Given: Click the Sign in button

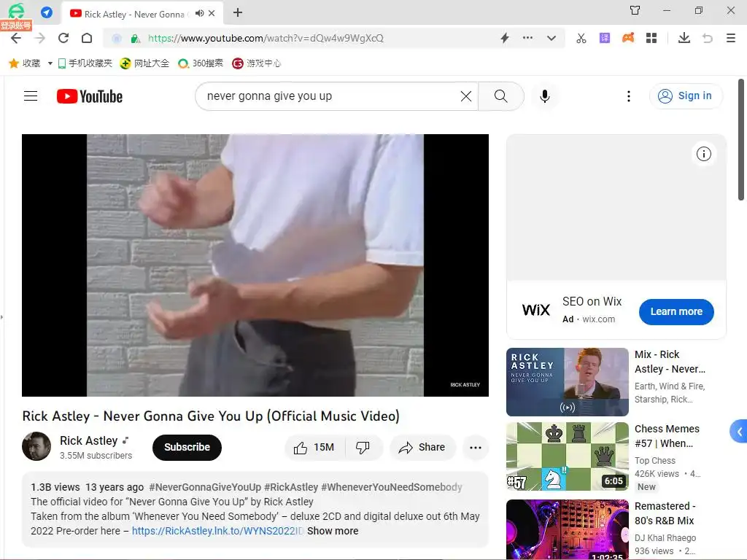Looking at the screenshot, I should click(x=686, y=96).
